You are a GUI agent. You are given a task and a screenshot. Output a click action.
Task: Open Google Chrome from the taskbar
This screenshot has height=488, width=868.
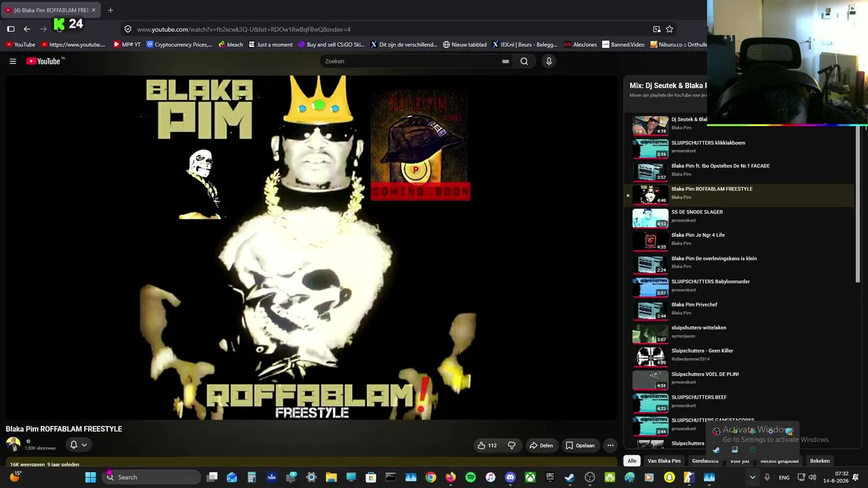[431, 477]
